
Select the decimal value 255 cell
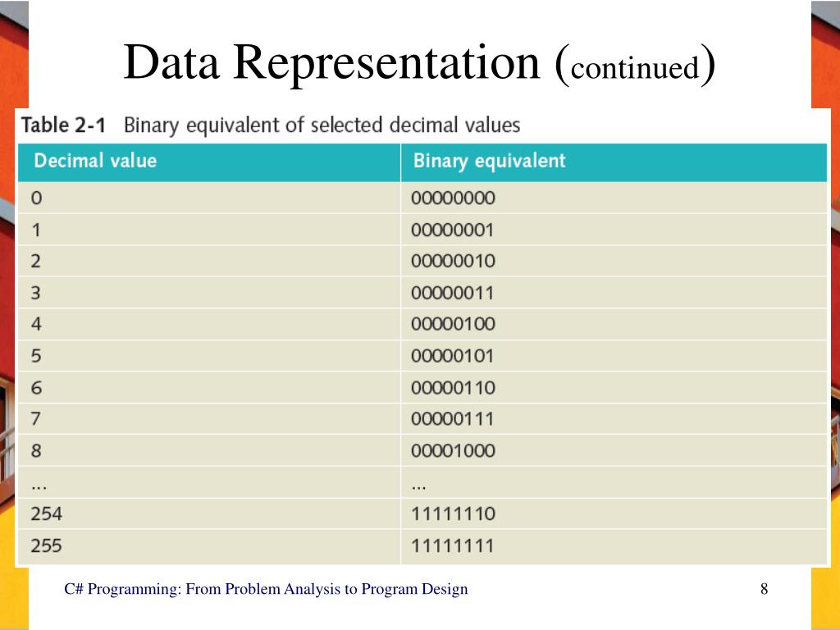(209, 546)
